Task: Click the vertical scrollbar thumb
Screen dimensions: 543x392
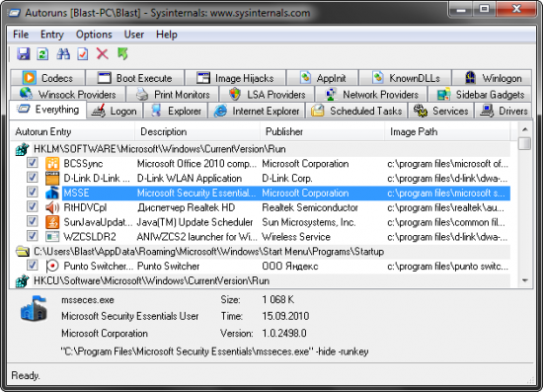Action: (525, 143)
